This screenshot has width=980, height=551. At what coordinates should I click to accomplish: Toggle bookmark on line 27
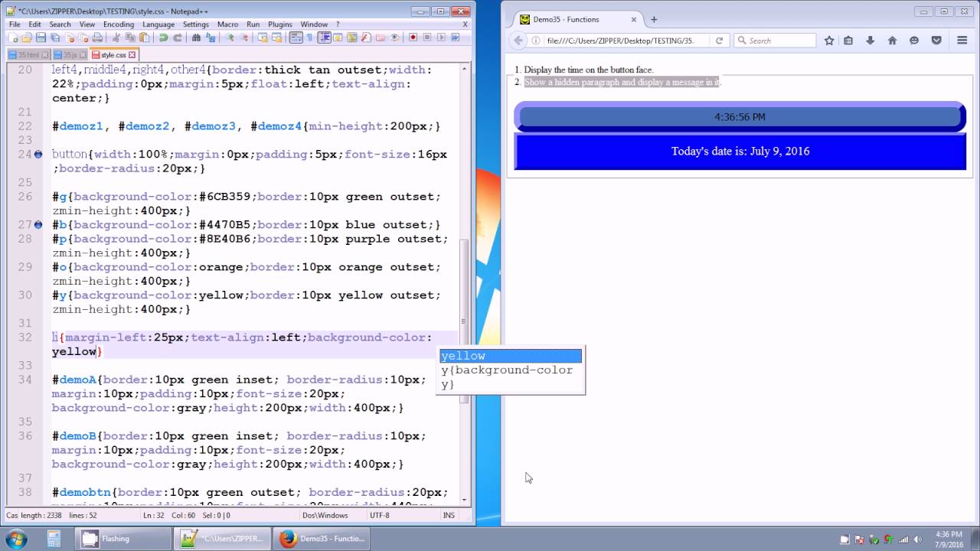38,225
